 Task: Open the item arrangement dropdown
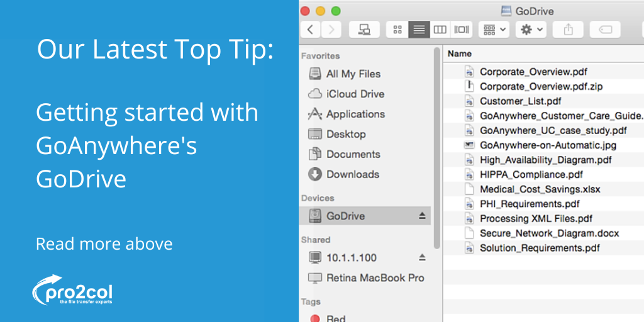click(x=494, y=30)
